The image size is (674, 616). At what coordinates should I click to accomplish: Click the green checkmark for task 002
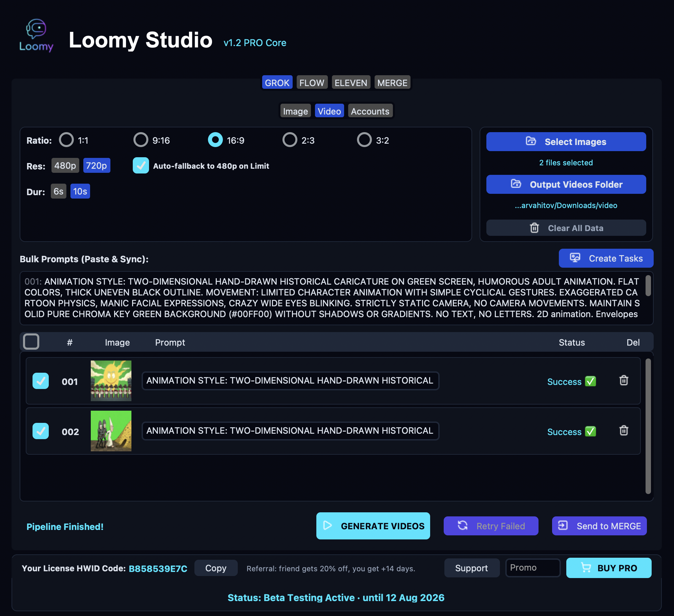590,431
